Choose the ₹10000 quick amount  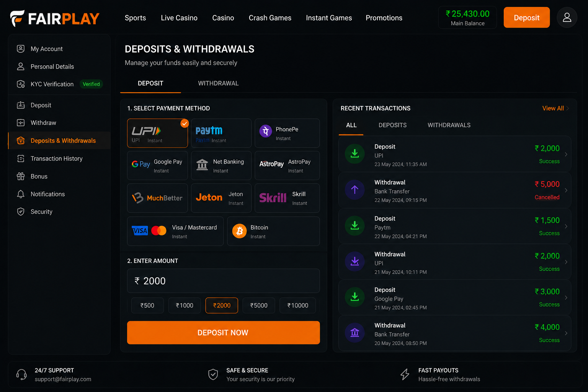(x=297, y=305)
